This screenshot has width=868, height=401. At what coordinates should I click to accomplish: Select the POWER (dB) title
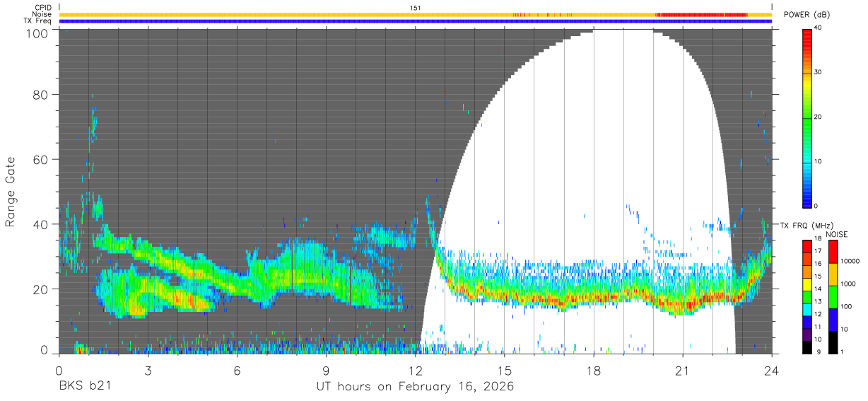pyautogui.click(x=807, y=14)
